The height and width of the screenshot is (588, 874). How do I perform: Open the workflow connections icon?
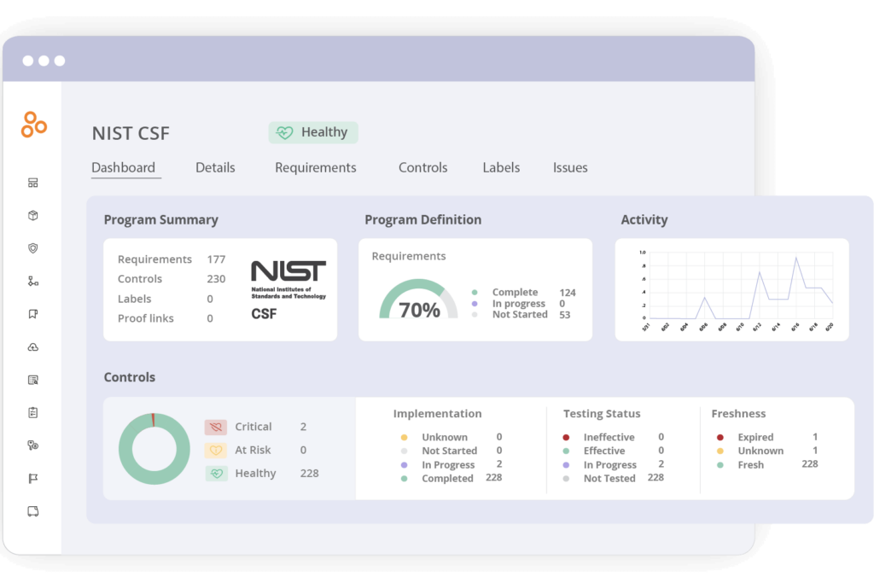click(32, 281)
